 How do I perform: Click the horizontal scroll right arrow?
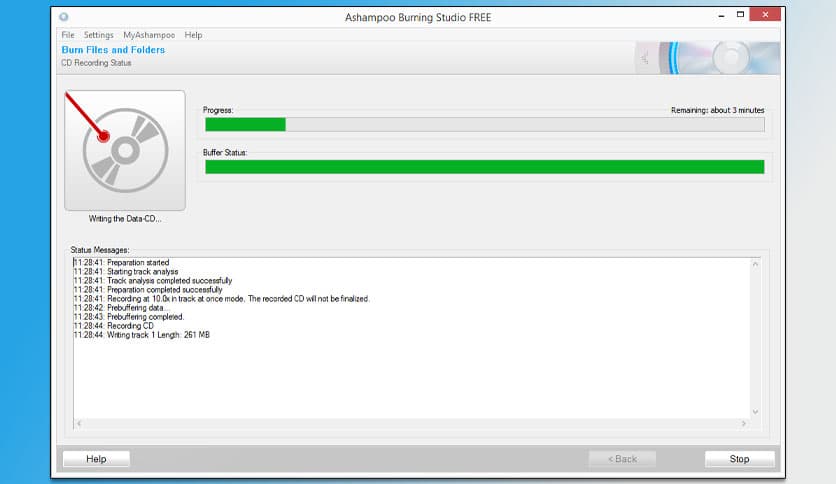click(744, 424)
